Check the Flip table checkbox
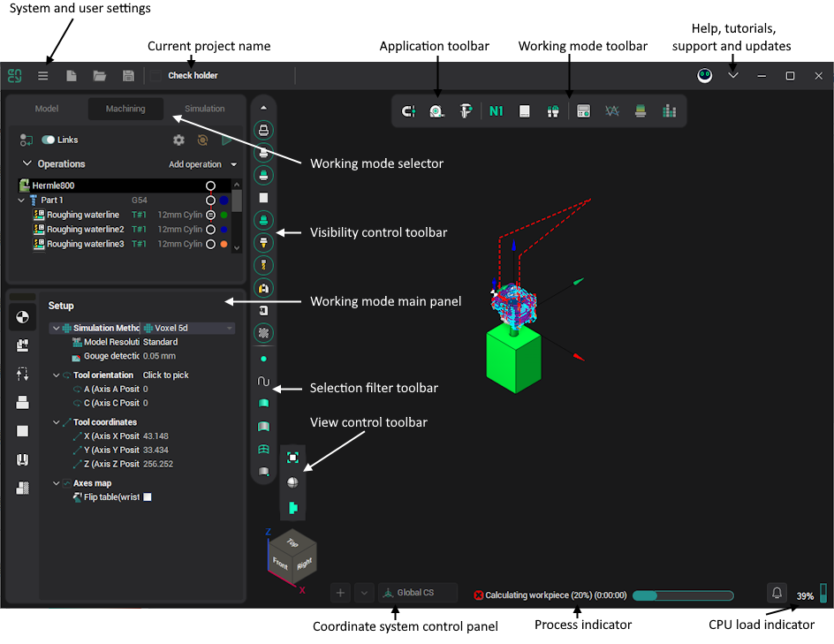 click(x=148, y=497)
